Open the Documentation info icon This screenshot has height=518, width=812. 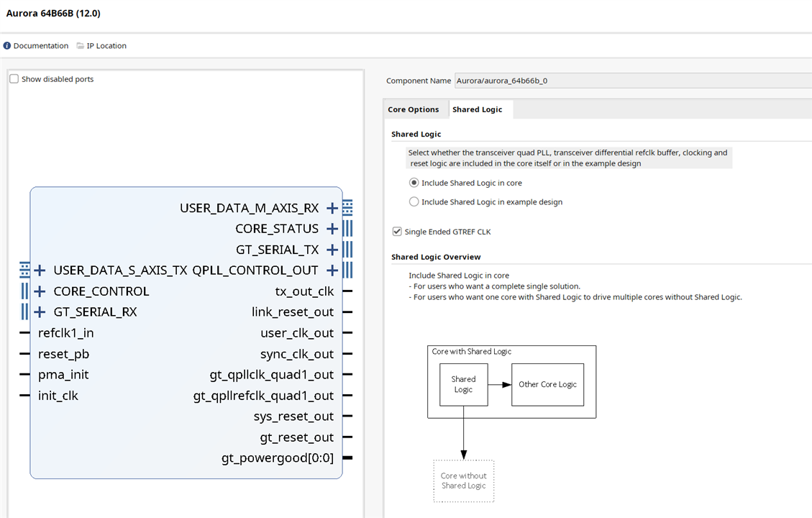coord(6,45)
